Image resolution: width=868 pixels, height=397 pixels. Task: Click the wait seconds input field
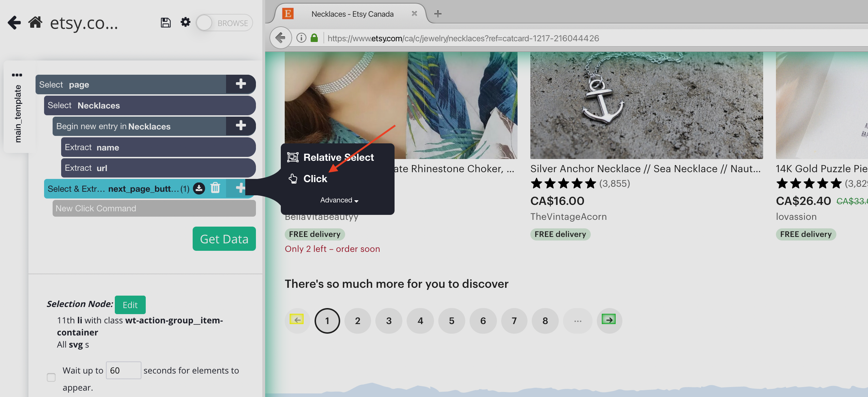pyautogui.click(x=123, y=370)
